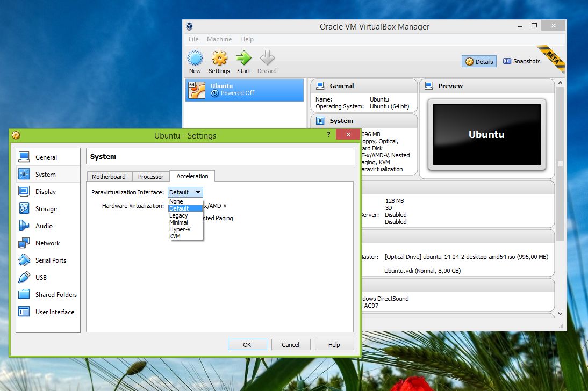Choose Legacy in the paravirtualization list
This screenshot has width=588, height=391.
(x=185, y=215)
